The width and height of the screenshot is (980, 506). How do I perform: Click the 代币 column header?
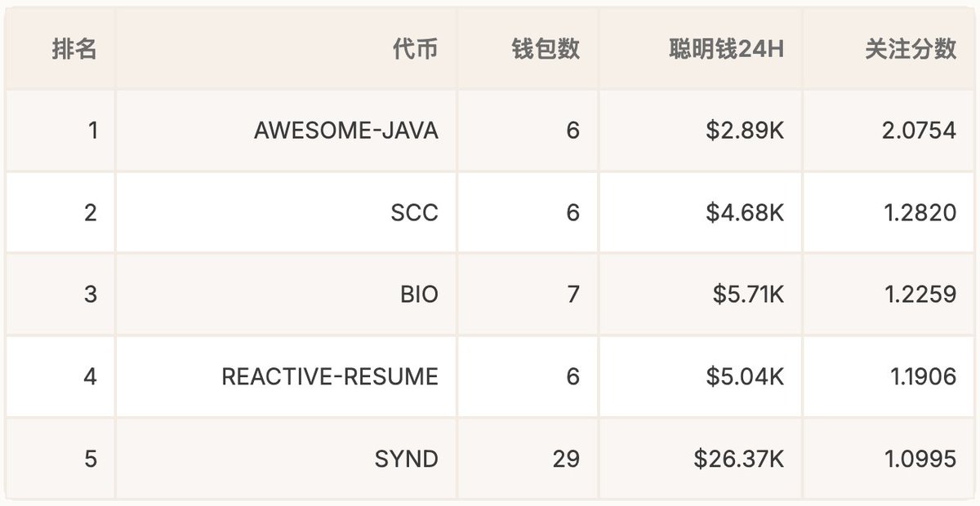pos(415,49)
